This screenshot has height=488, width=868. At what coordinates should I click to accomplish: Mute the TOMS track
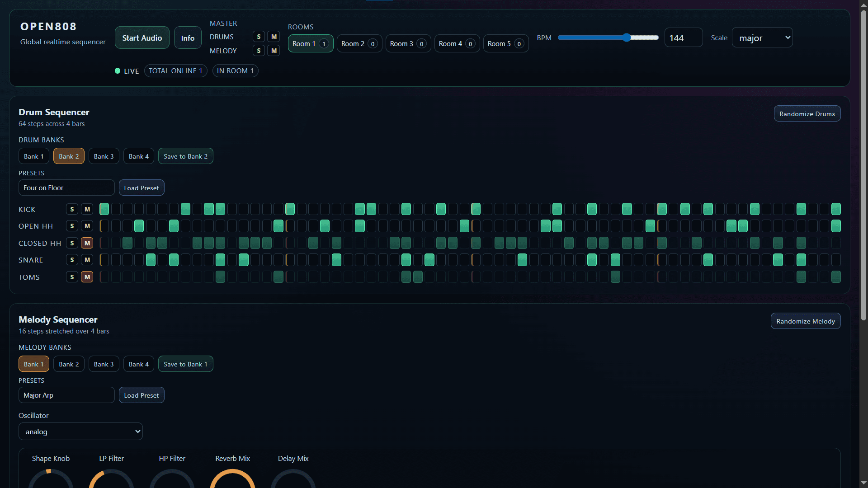[87, 277]
